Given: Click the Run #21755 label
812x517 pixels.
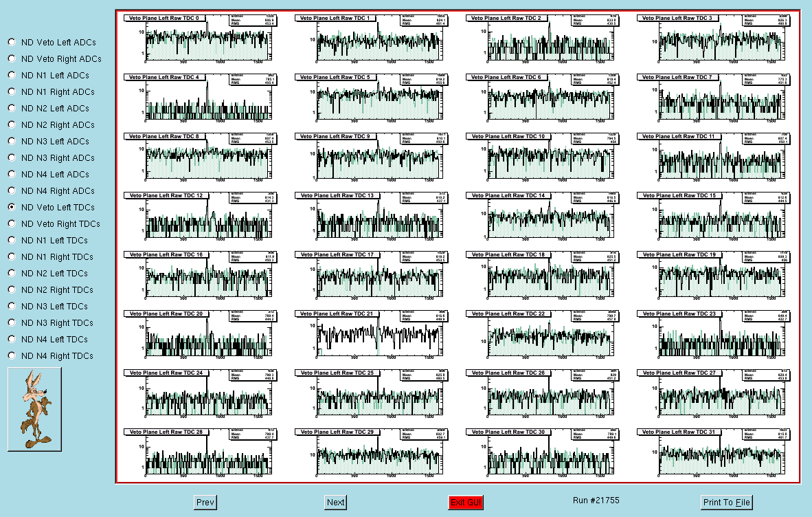Looking at the screenshot, I should 596,500.
